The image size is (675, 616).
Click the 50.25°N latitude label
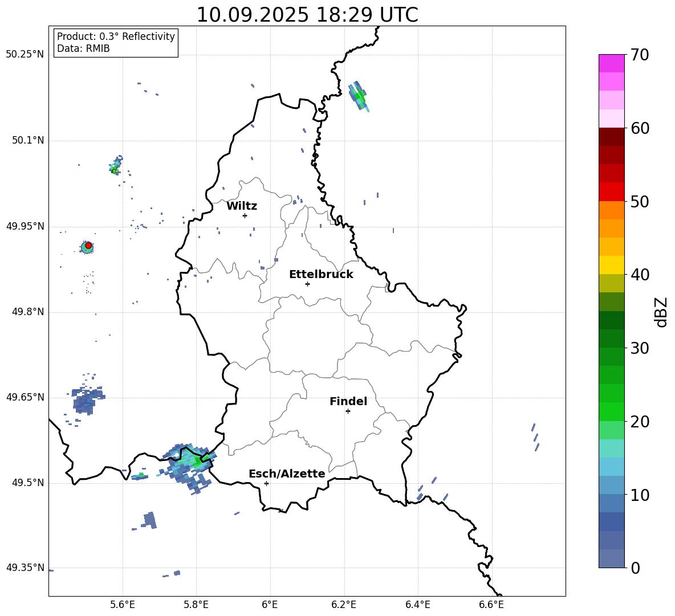[25, 55]
